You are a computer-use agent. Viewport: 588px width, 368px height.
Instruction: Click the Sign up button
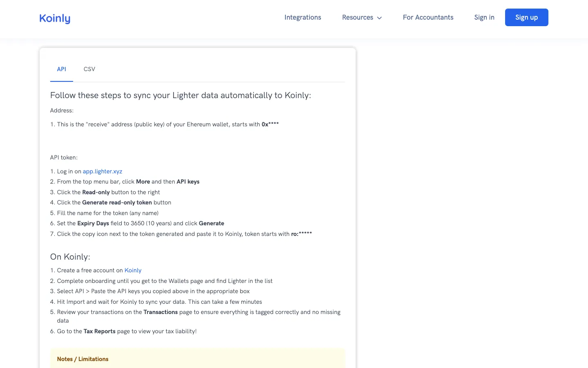526,17
